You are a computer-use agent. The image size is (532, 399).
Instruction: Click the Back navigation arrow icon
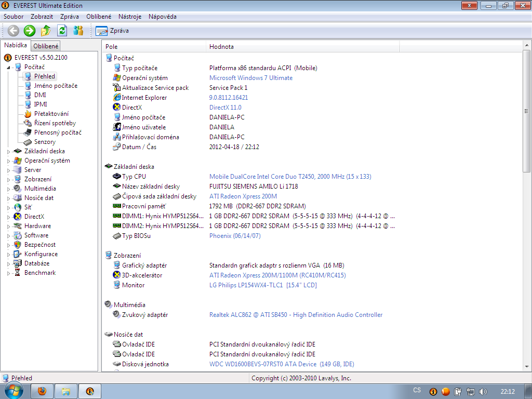[x=13, y=31]
